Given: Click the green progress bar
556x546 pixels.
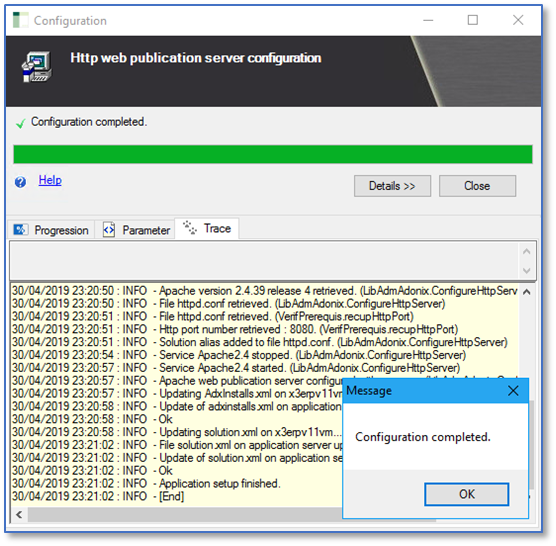Looking at the screenshot, I should pos(273,154).
